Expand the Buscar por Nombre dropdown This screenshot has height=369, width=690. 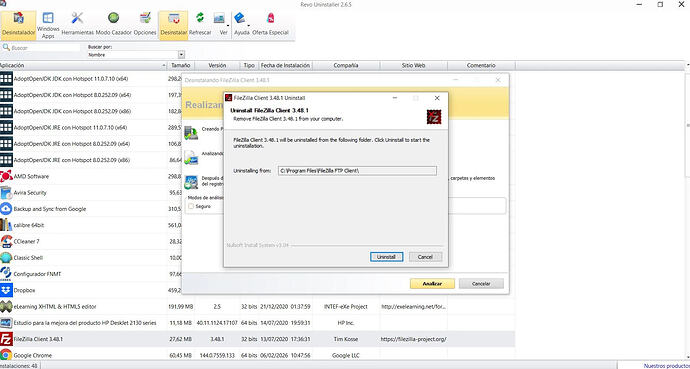(181, 55)
